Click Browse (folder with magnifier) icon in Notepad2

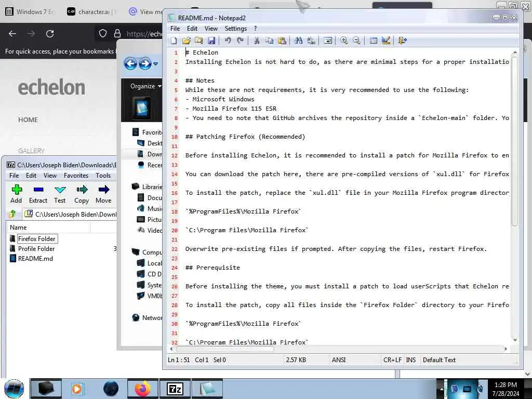pyautogui.click(x=199, y=41)
